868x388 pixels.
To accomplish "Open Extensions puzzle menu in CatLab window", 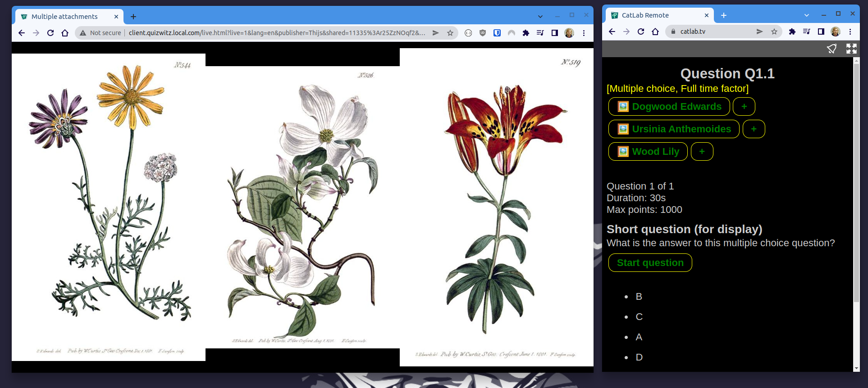I will click(x=792, y=32).
